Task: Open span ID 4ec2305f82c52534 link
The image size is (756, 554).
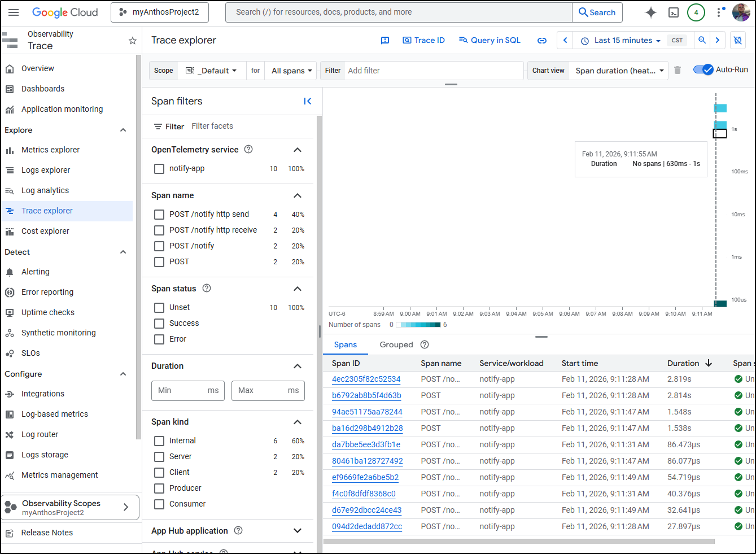Action: point(366,379)
